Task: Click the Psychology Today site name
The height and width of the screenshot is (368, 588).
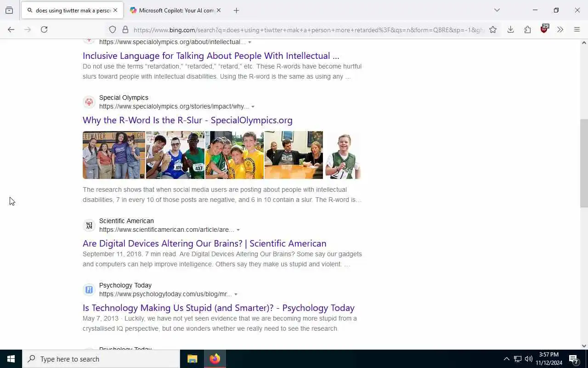Action: click(125, 285)
